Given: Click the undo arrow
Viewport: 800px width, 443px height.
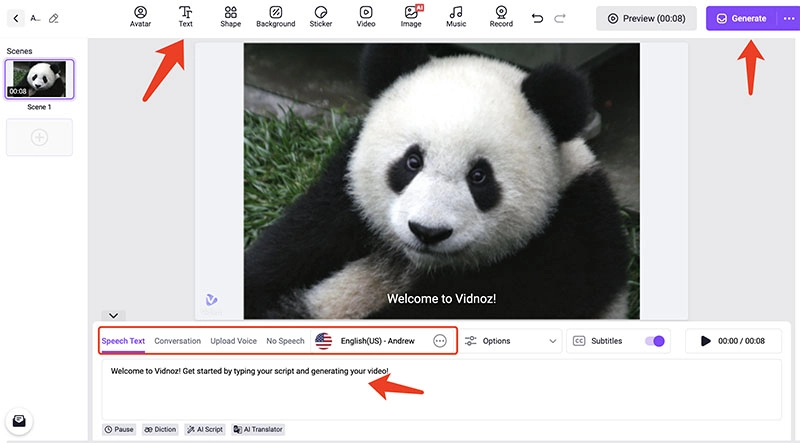Looking at the screenshot, I should tap(538, 18).
